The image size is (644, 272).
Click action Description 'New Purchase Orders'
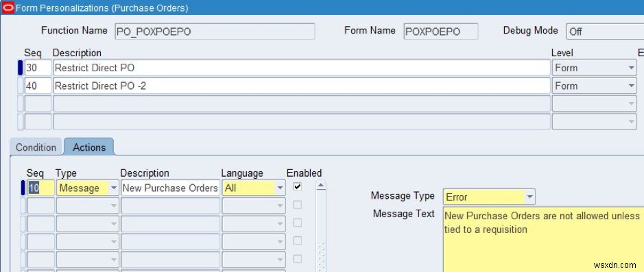pyautogui.click(x=171, y=188)
